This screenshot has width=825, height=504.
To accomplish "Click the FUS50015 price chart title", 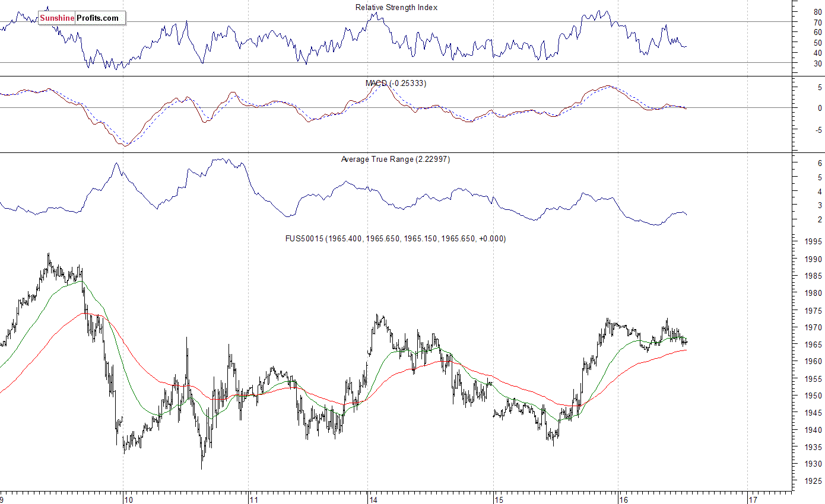I will [x=395, y=238].
